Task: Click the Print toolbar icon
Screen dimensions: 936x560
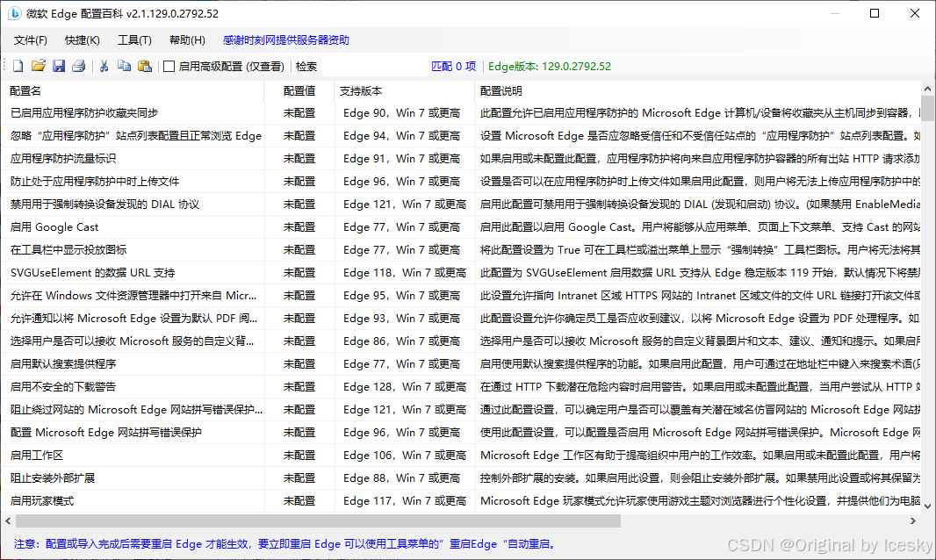Action: coord(79,66)
